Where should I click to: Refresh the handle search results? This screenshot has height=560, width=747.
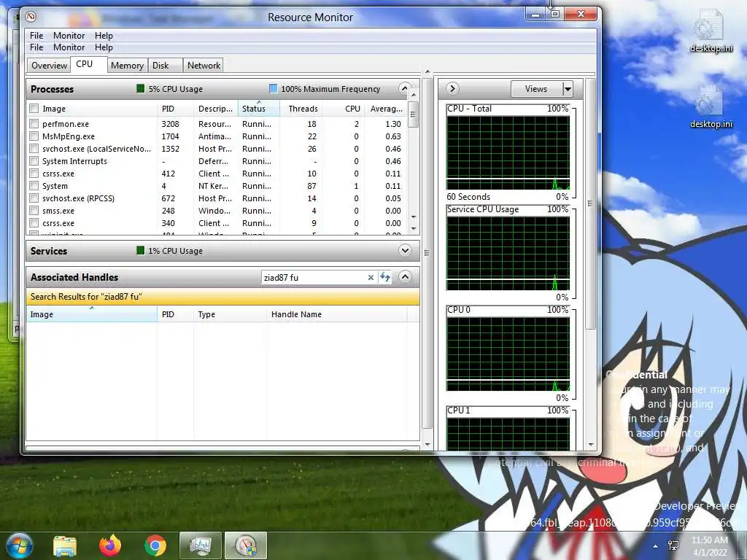(385, 277)
